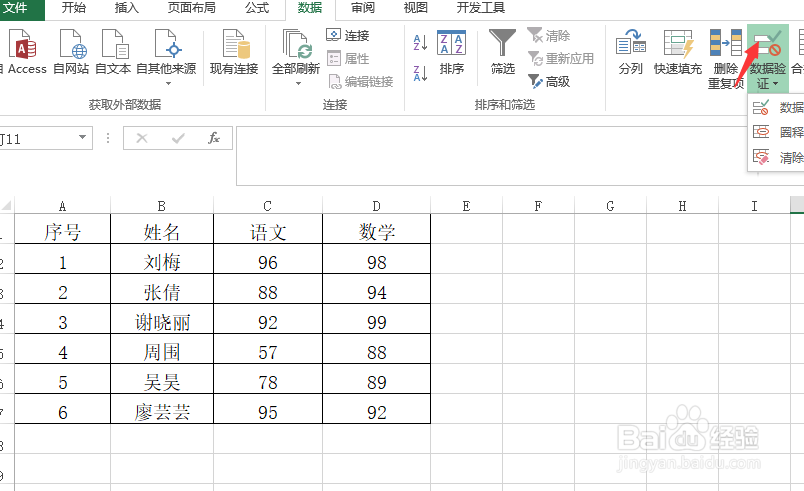Viewport: 804px width, 491px height.
Task: Click the 属性 properties button
Action: tap(348, 58)
